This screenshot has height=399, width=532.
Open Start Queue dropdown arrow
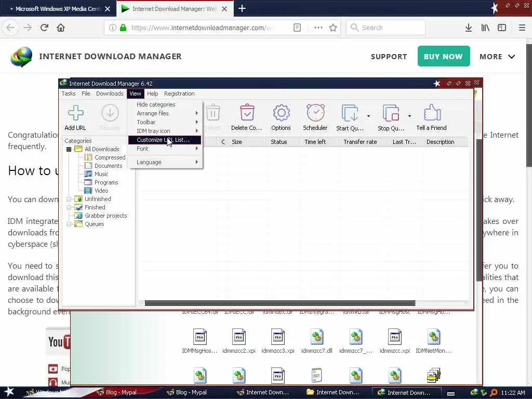pos(368,116)
